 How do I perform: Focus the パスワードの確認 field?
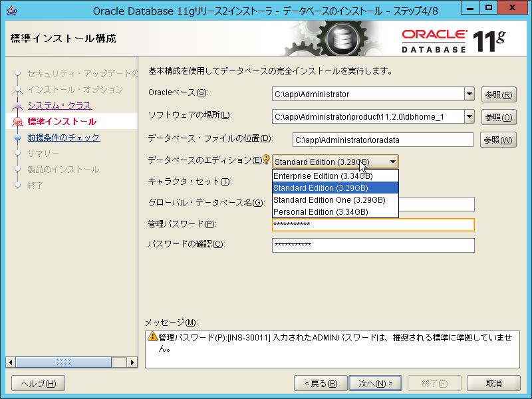373,245
